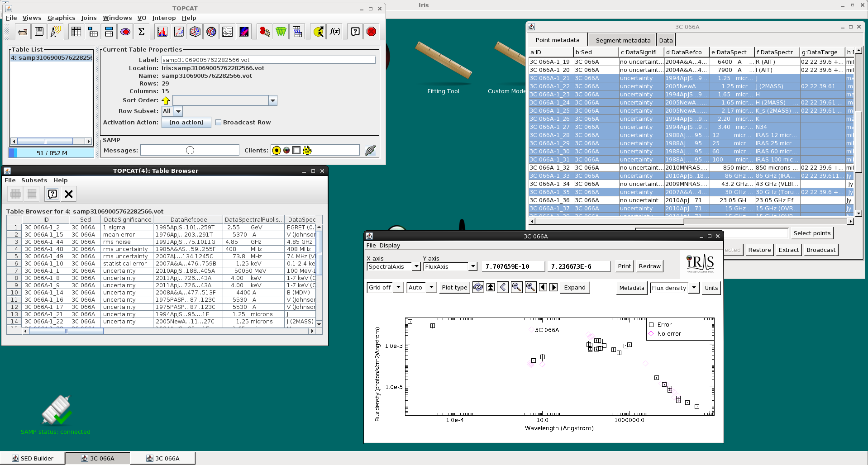This screenshot has width=868, height=465.
Task: Open the Y axis FluxAxis dropdown
Action: click(450, 266)
